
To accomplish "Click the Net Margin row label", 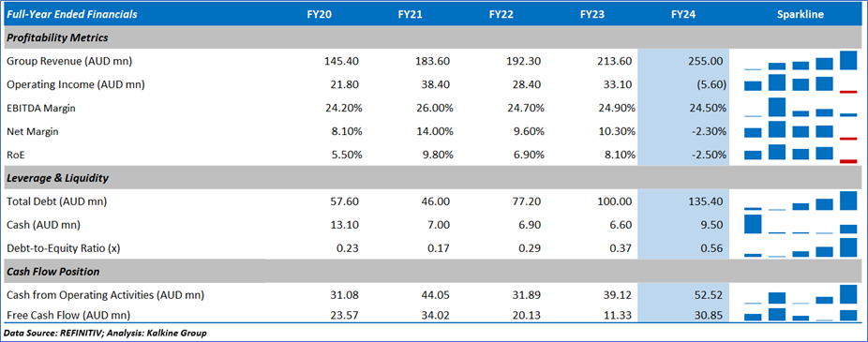I will coord(32,132).
